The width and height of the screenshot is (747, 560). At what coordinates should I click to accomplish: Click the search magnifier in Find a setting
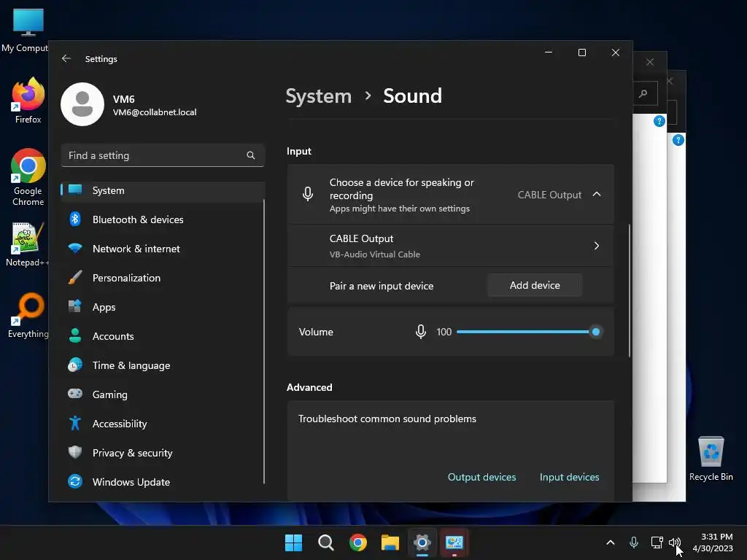(x=251, y=155)
